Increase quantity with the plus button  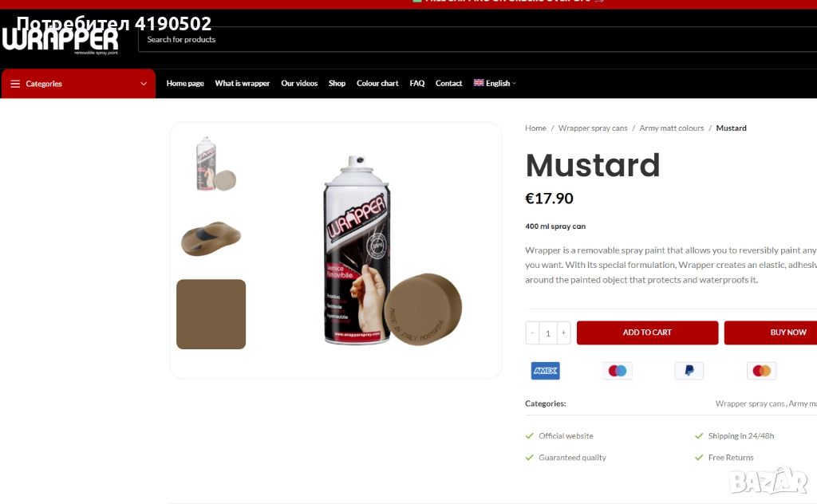tap(563, 333)
